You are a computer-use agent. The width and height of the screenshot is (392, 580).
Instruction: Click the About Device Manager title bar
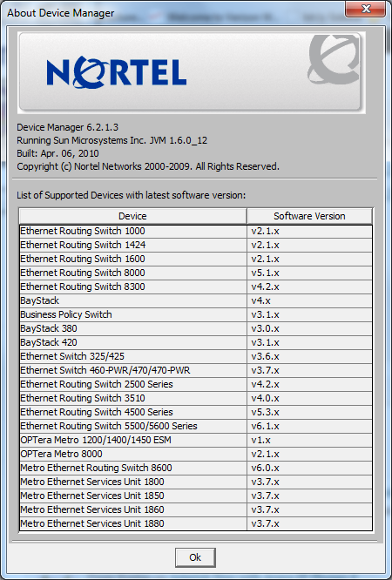click(174, 12)
